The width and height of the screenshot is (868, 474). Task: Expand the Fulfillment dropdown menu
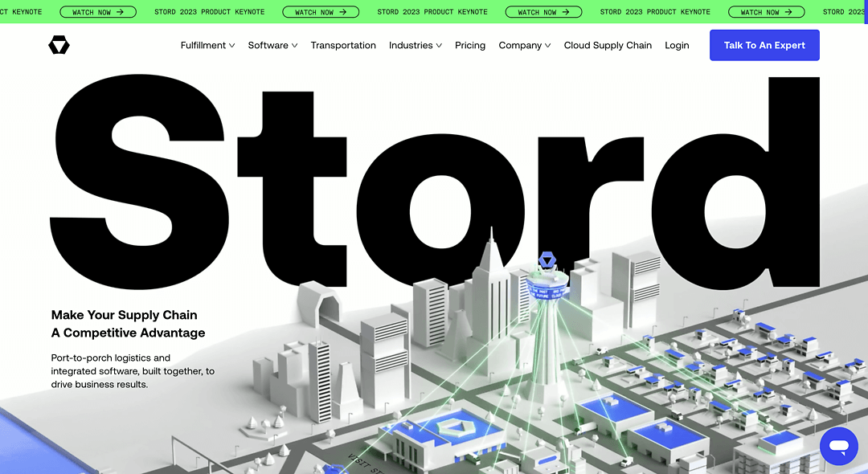pos(207,45)
